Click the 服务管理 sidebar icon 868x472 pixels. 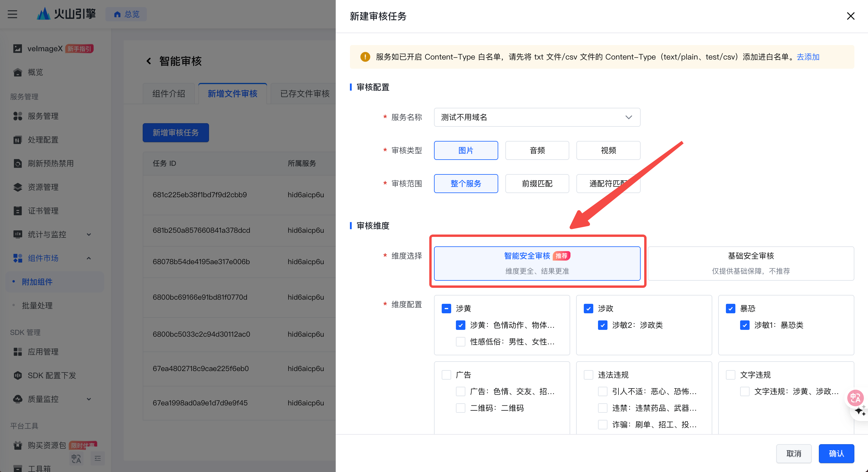click(17, 116)
